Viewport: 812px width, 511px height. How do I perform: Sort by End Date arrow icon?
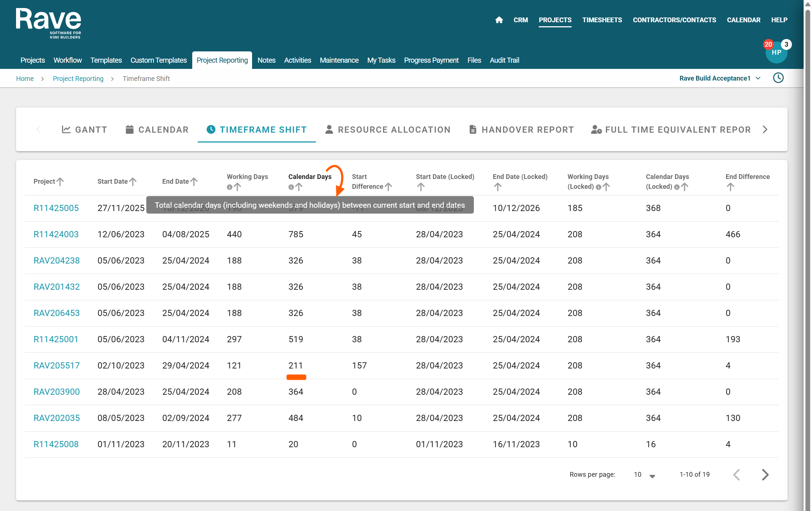194,182
